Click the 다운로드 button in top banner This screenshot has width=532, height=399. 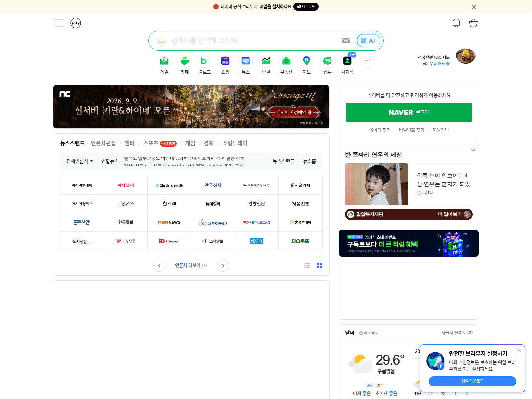click(x=306, y=7)
